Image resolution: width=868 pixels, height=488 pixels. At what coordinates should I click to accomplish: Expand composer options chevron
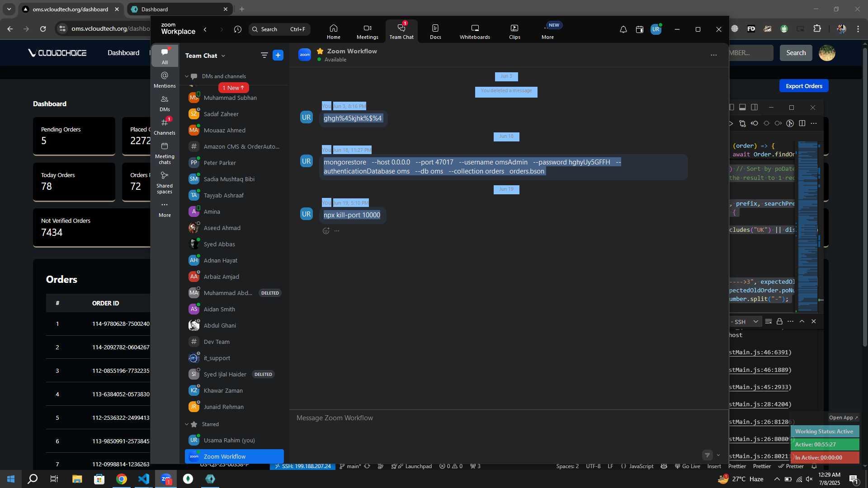718,455
